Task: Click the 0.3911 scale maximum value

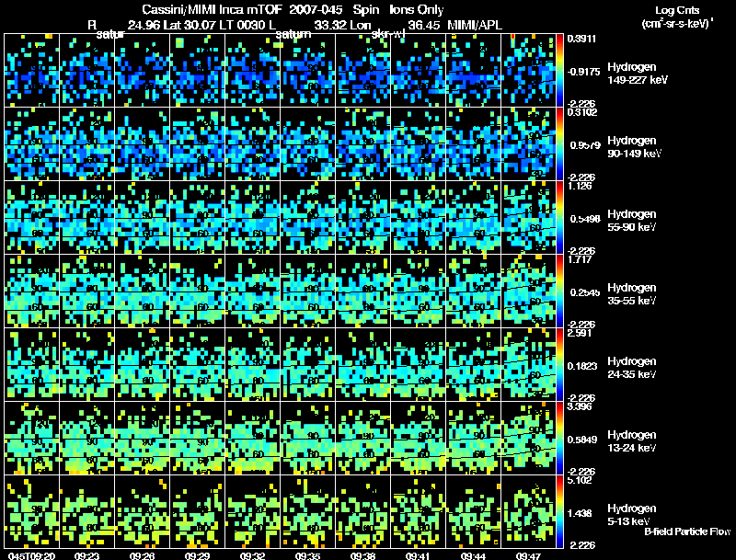Action: click(581, 39)
